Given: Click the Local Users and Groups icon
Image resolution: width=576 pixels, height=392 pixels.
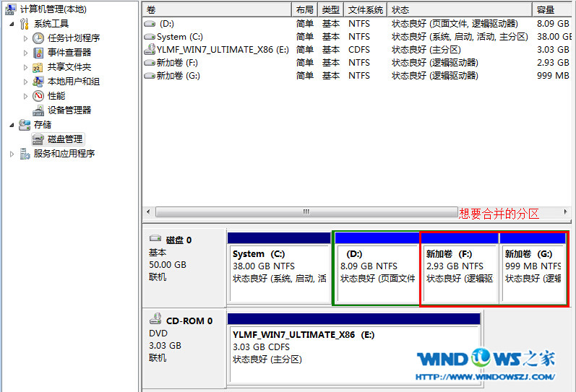Looking at the screenshot, I should tap(38, 82).
